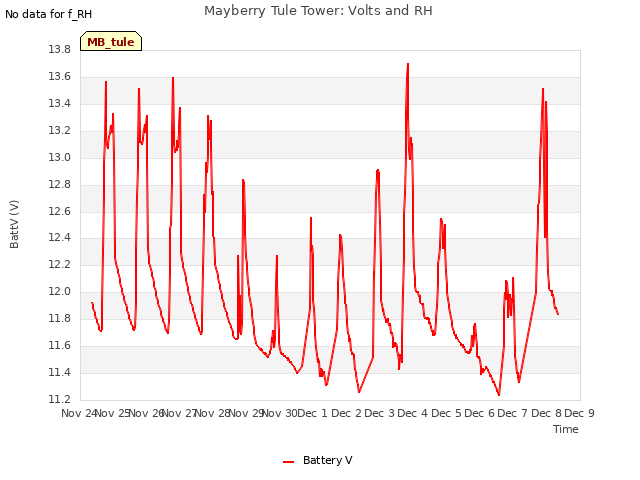The width and height of the screenshot is (640, 480).
Task: Click the Dec 6 x-axis date label
Action: coord(480,413)
